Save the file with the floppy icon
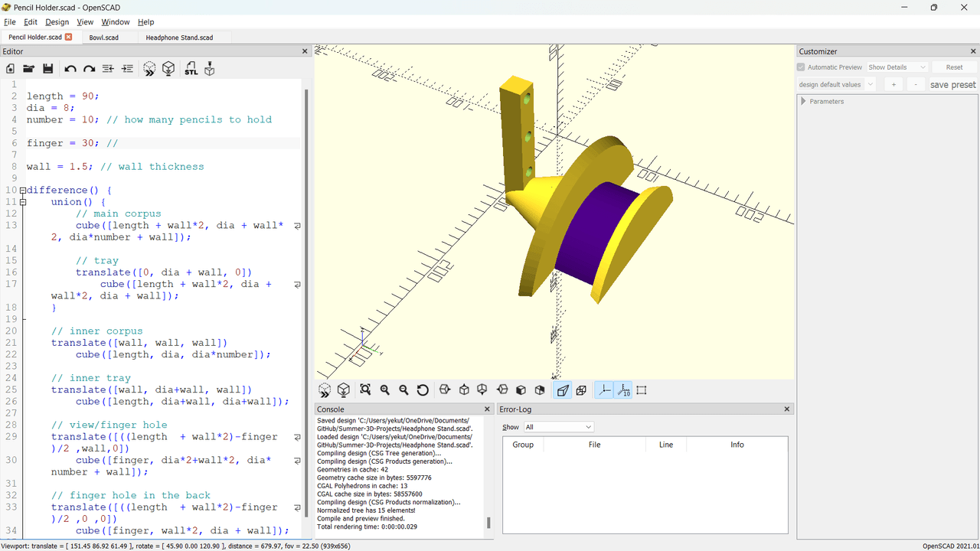This screenshot has height=551, width=980. [47, 69]
